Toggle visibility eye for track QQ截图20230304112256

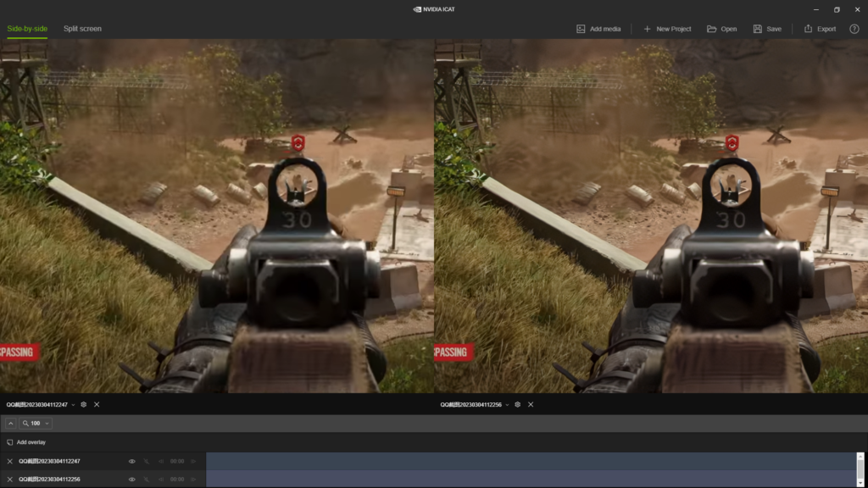click(131, 480)
